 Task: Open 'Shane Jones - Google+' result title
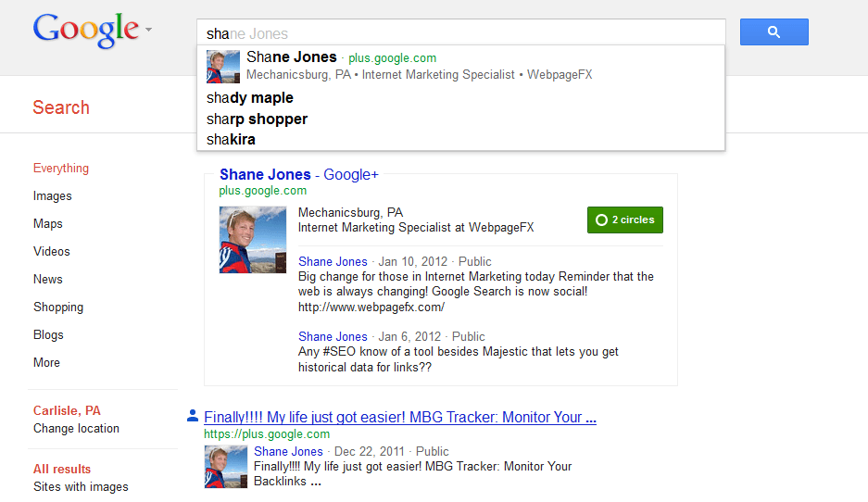click(299, 174)
